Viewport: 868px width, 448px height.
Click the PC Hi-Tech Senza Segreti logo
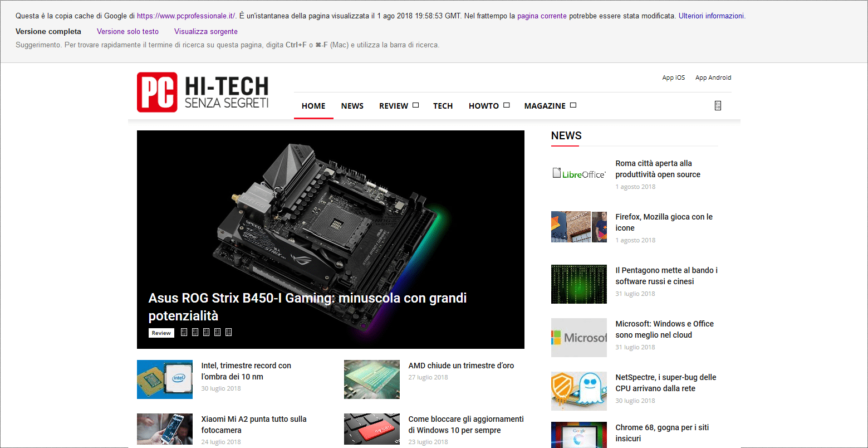(x=203, y=92)
